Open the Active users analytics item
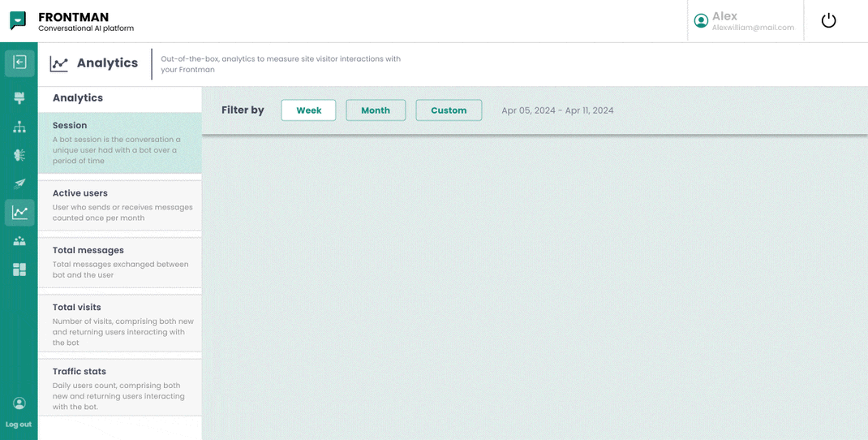This screenshot has width=868, height=440. point(119,205)
